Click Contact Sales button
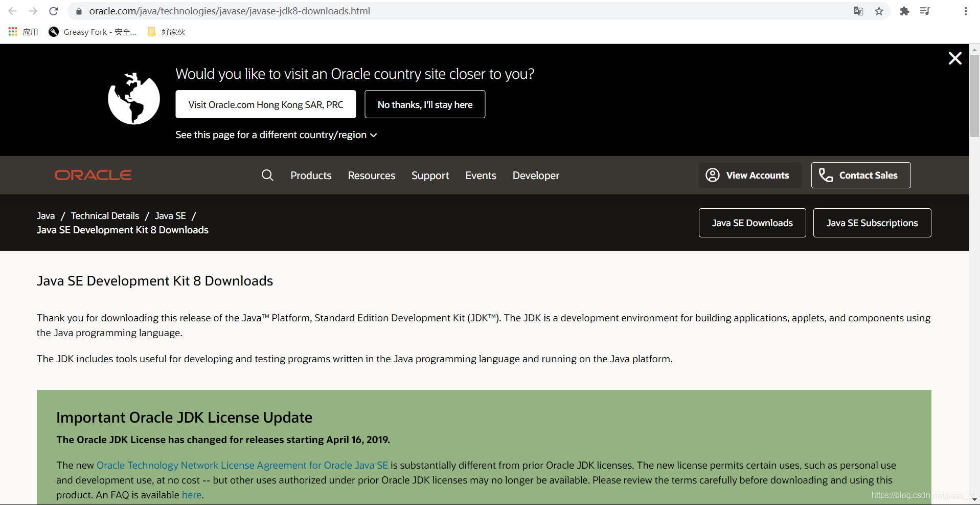980x505 pixels. pyautogui.click(x=861, y=175)
